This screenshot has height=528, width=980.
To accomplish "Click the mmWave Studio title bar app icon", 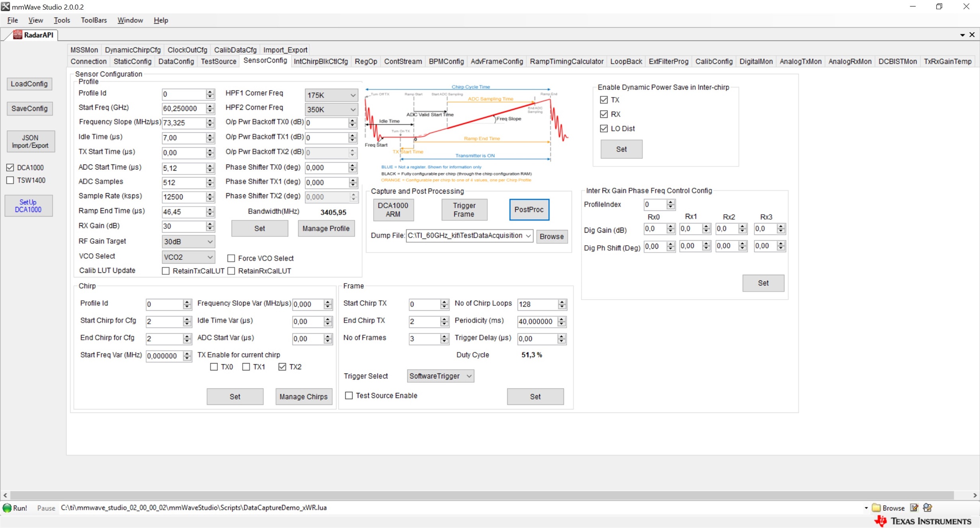I will [5, 6].
